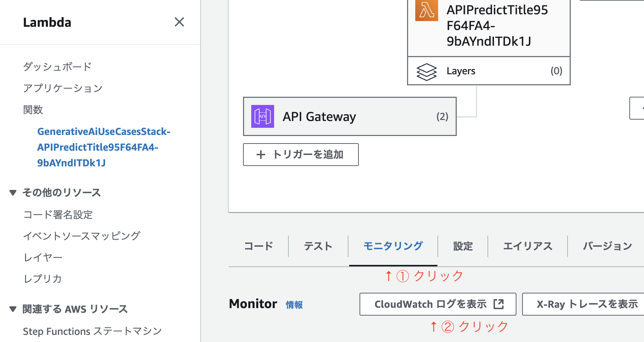Switch to the 設定 tab
644x342 pixels.
[462, 246]
